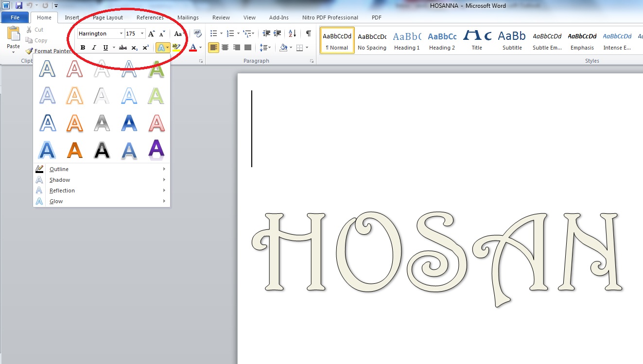Image resolution: width=643 pixels, height=364 pixels.
Task: Toggle Underline formatting
Action: click(x=105, y=47)
